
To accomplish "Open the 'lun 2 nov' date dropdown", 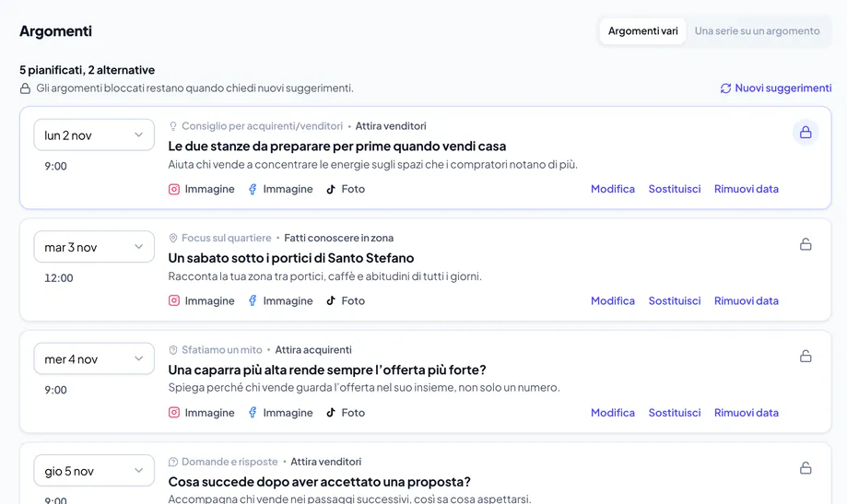I will [x=94, y=135].
